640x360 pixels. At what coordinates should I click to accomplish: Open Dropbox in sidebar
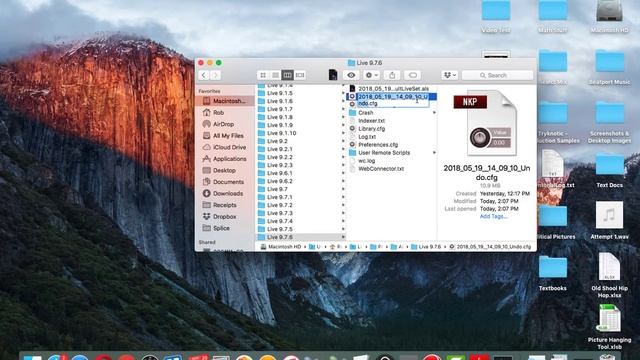click(x=225, y=217)
